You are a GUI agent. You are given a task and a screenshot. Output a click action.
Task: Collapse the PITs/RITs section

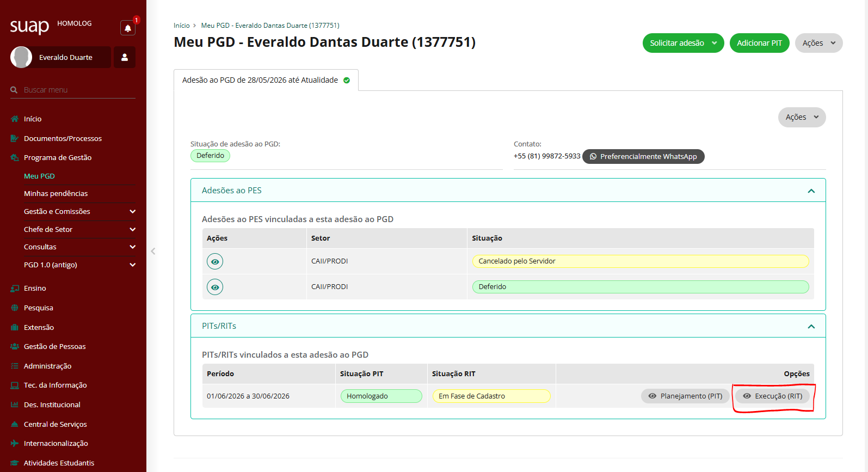click(x=811, y=326)
